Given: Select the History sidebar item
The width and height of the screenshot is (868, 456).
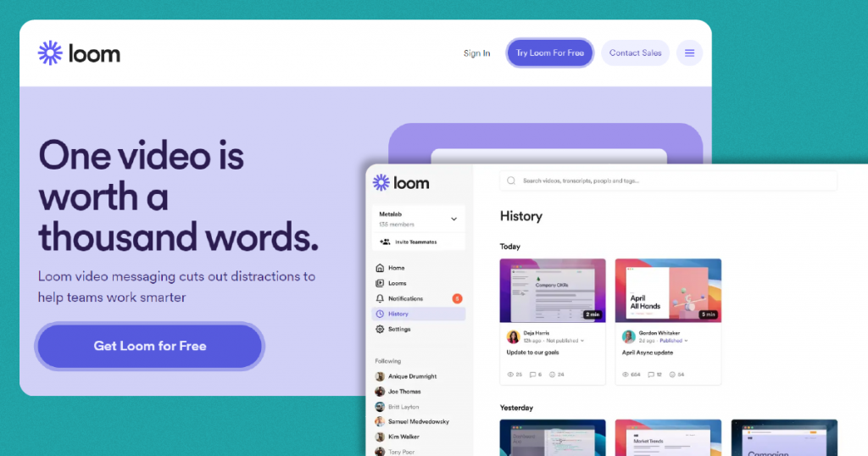Looking at the screenshot, I should (419, 314).
